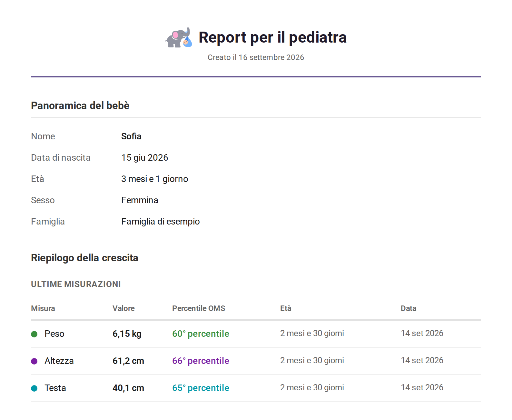
Task: Click the "Altezza" row label
Action: [59, 361]
